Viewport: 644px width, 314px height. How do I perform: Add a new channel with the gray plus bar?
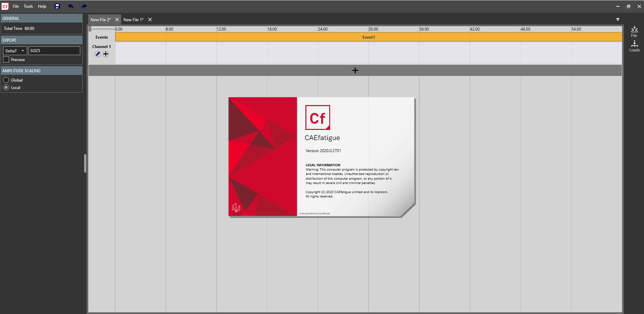355,70
